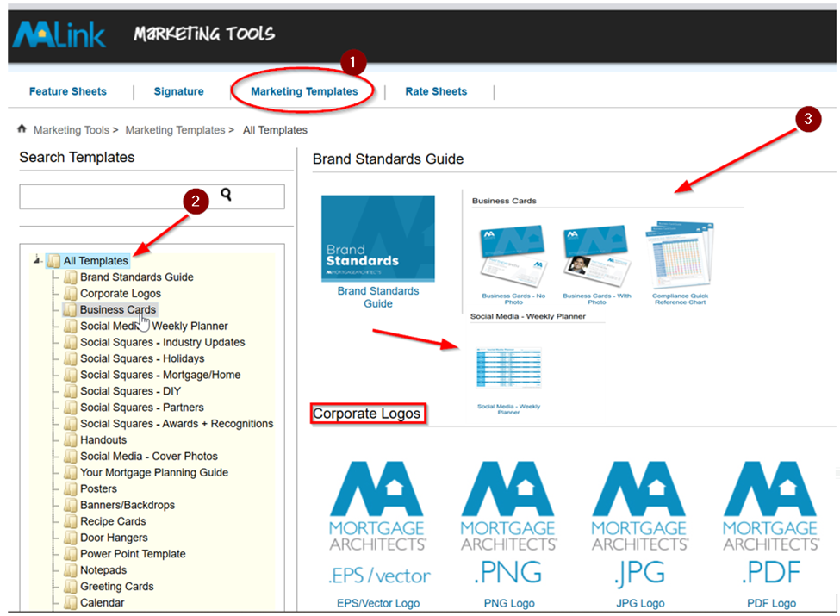Click the Handouts folder icon
Image resolution: width=840 pixels, height=616 pixels.
tap(70, 439)
